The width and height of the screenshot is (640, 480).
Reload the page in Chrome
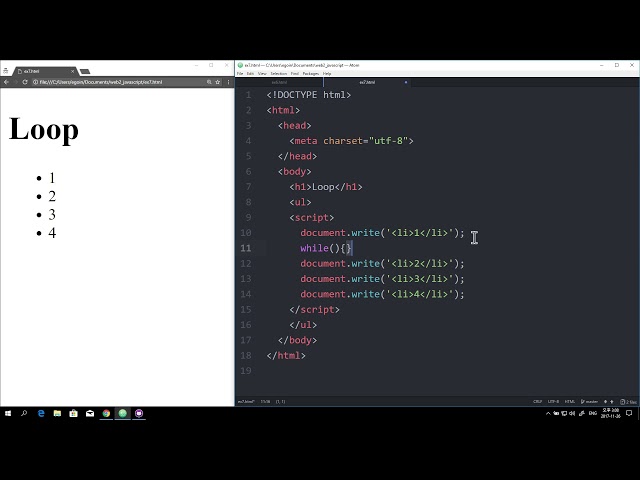pos(25,82)
